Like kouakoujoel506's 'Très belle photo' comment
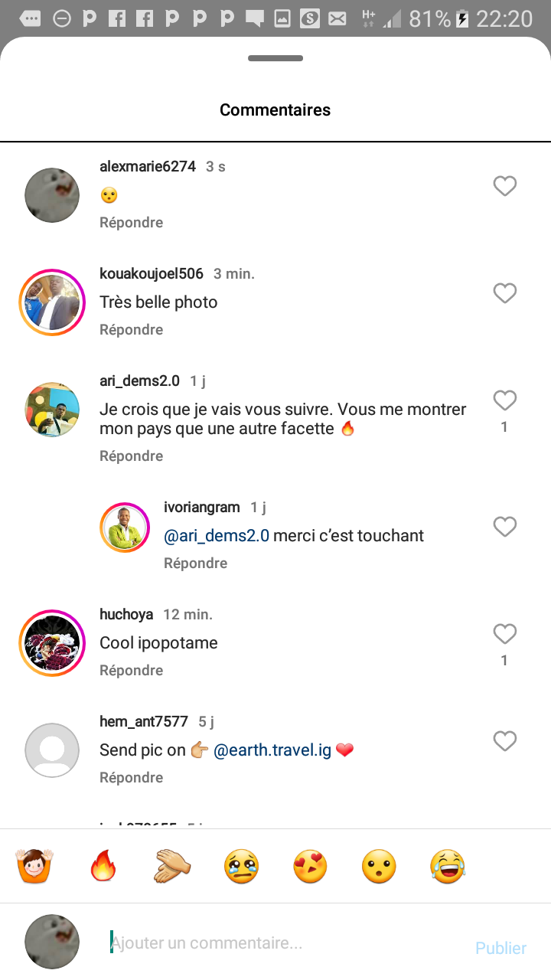Screen dimensions: 551x980 point(504,293)
